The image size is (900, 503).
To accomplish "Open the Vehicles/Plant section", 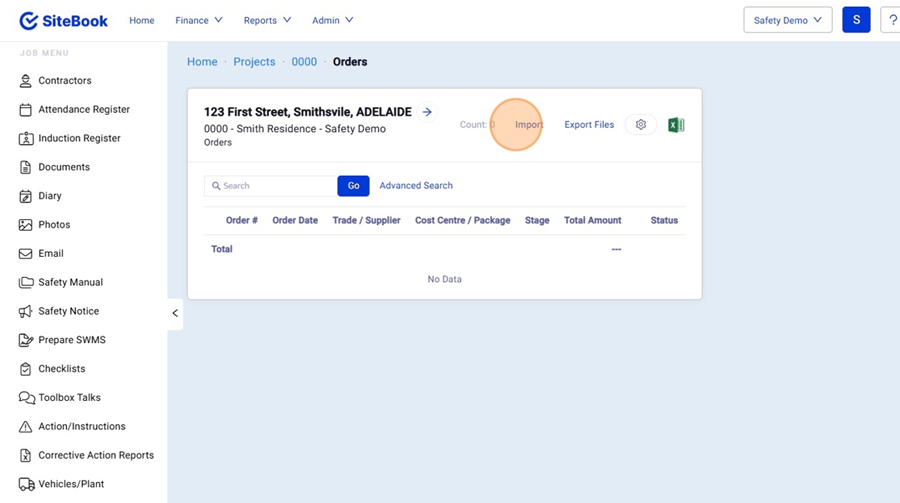I will click(x=70, y=484).
